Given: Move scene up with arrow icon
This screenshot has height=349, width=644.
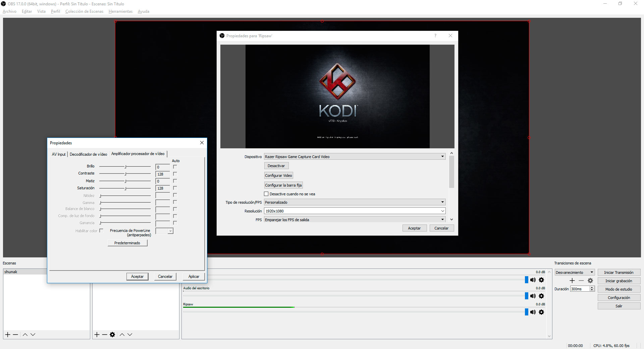Looking at the screenshot, I should pos(25,335).
